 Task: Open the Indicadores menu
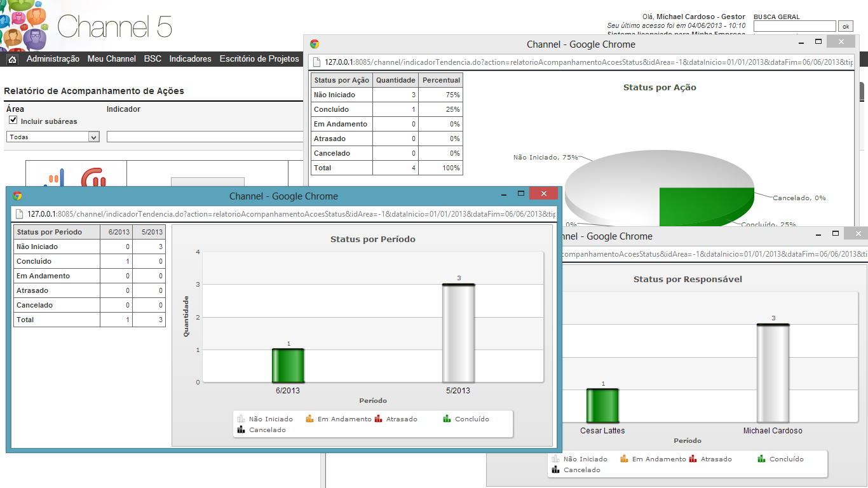190,58
